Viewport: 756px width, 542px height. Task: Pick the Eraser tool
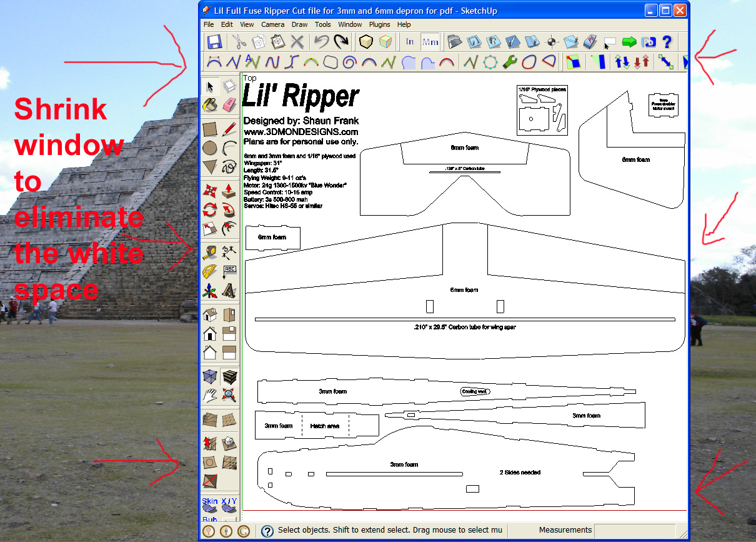click(229, 104)
